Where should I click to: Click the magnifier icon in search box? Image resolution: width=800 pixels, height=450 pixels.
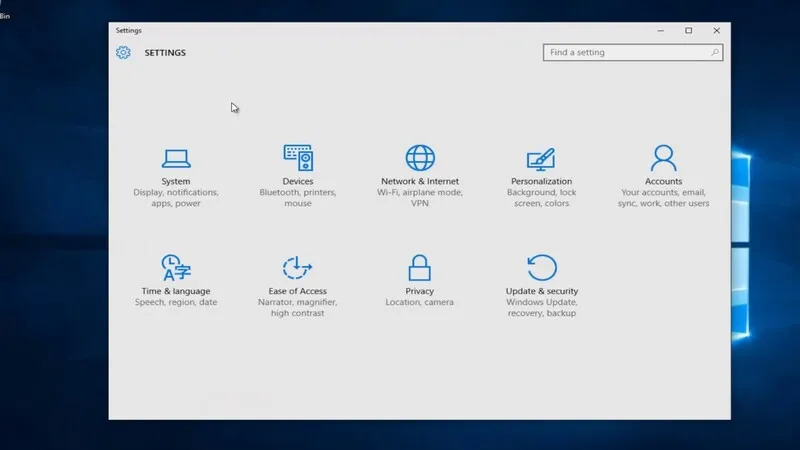pyautogui.click(x=714, y=52)
